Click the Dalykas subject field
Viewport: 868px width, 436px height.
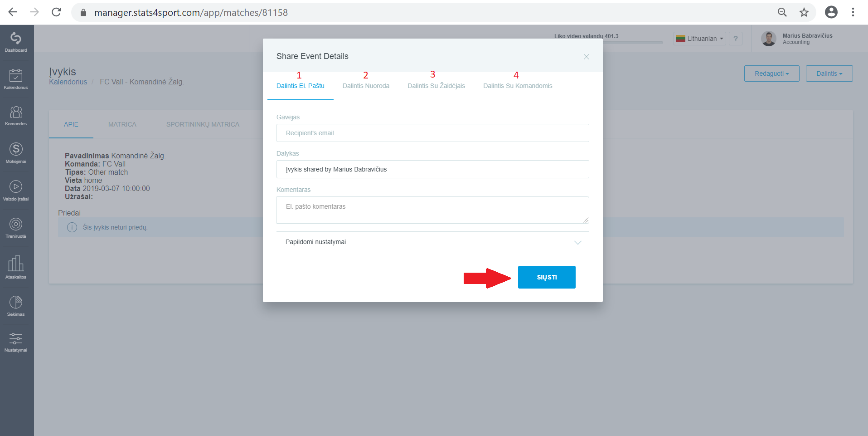[433, 169]
